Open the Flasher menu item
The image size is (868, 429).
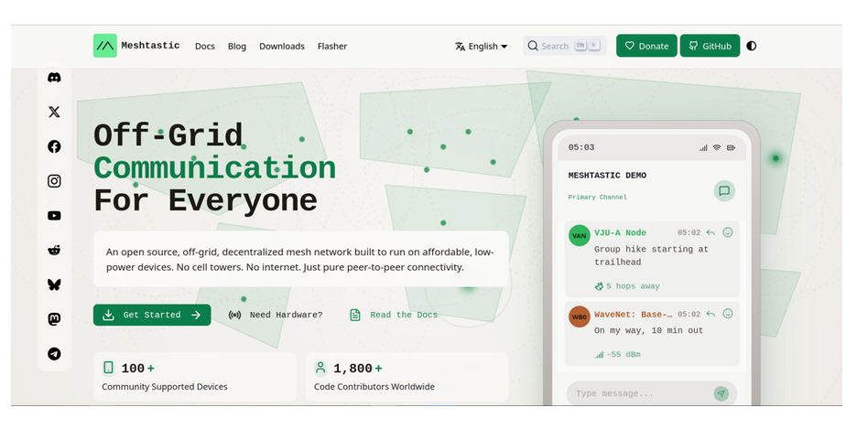coord(332,47)
